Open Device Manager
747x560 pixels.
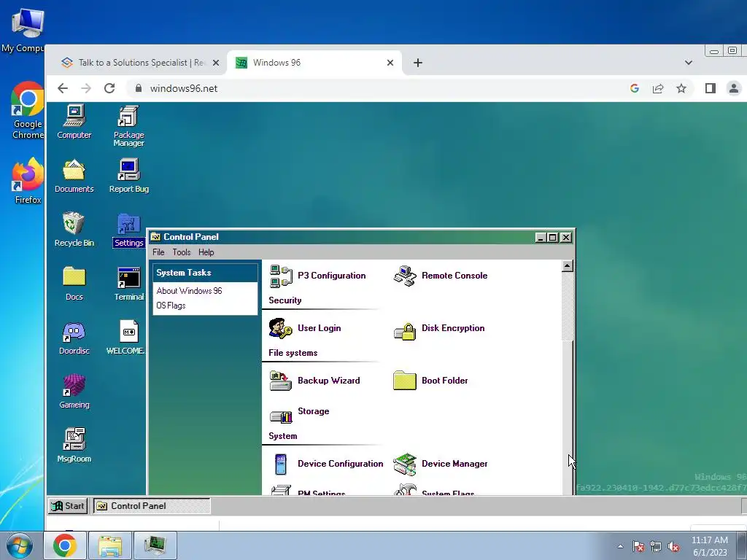(441, 464)
